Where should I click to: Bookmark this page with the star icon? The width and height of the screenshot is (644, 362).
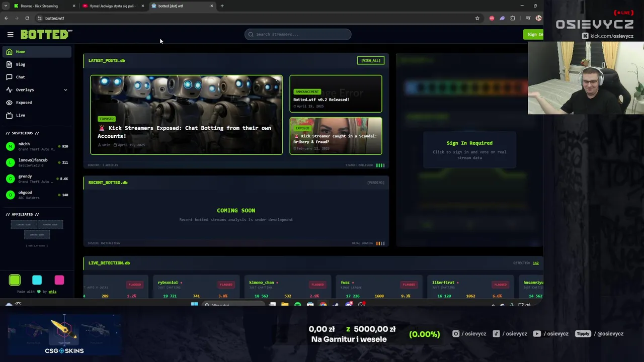click(x=477, y=18)
